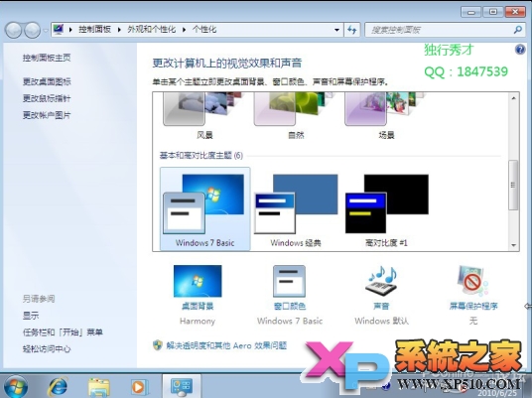This screenshot has height=398, width=532.
Task: Click the Windows Start orb
Action: click(15, 387)
